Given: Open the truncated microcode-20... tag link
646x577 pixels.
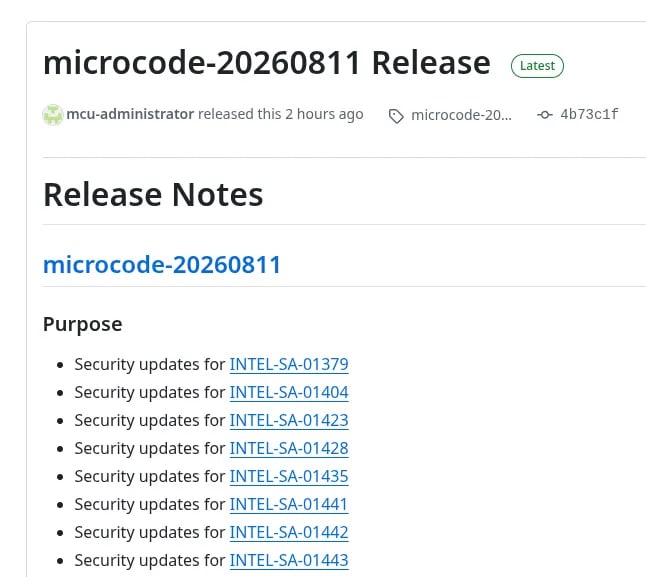Looking at the screenshot, I should [461, 115].
